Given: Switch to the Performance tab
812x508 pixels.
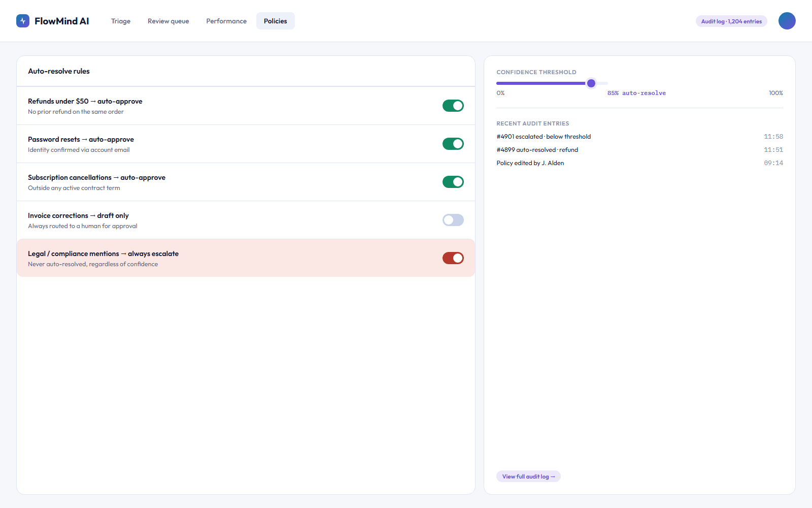Looking at the screenshot, I should pos(226,21).
